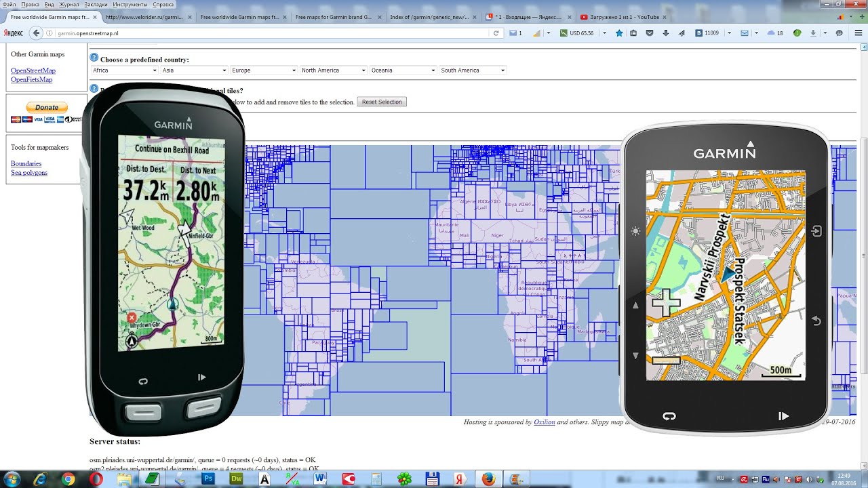The height and width of the screenshot is (488, 868).
Task: Open the Инструменты menu
Action: coord(130,4)
